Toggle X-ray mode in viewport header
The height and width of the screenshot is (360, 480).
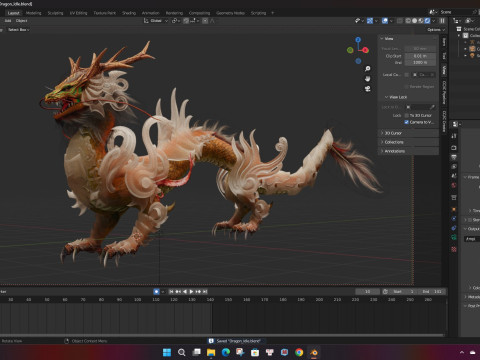(400, 21)
